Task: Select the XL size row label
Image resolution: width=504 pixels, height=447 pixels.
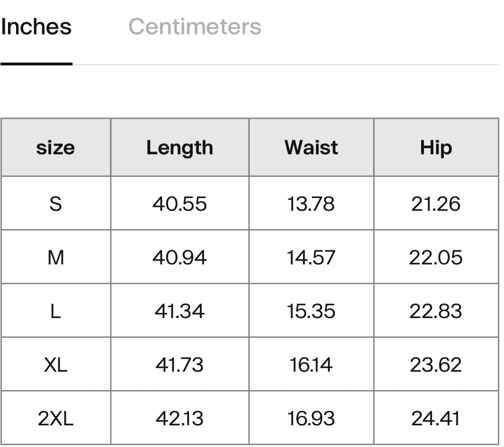Action: pyautogui.click(x=56, y=365)
